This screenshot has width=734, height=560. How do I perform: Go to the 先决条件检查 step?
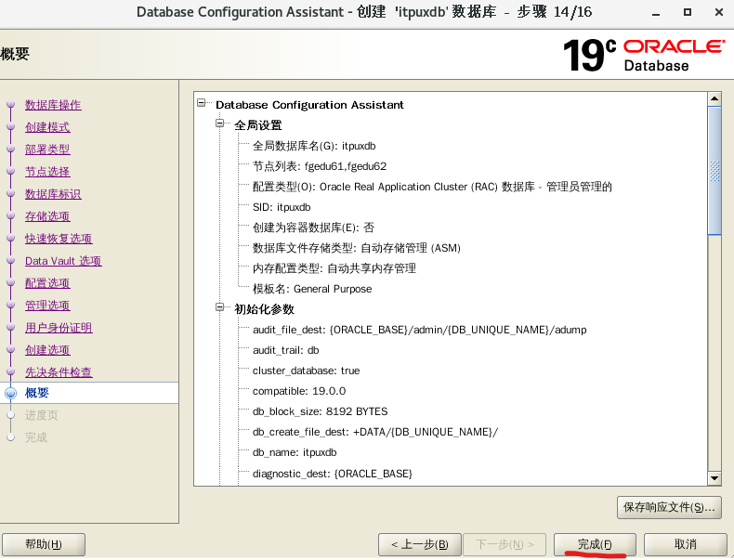(59, 372)
